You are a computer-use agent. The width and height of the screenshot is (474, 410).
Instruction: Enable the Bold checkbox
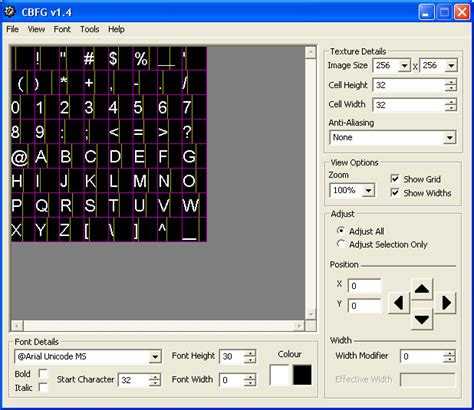point(43,374)
